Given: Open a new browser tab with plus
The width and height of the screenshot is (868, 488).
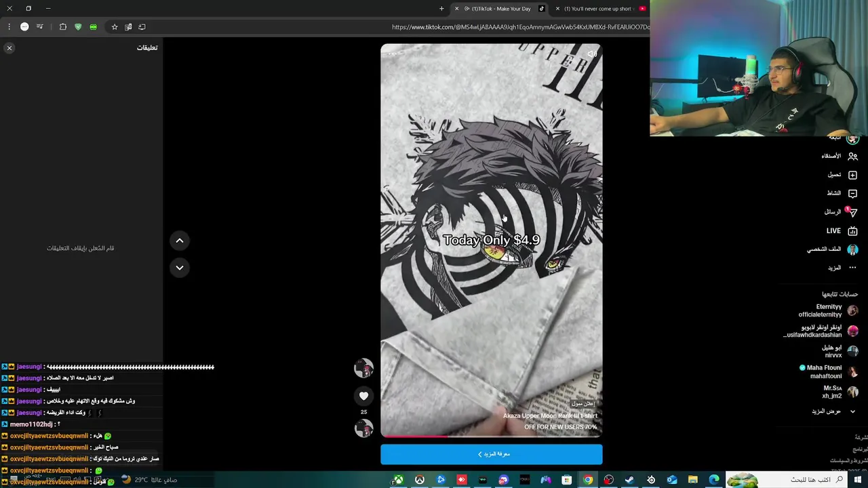Looking at the screenshot, I should click(x=441, y=9).
